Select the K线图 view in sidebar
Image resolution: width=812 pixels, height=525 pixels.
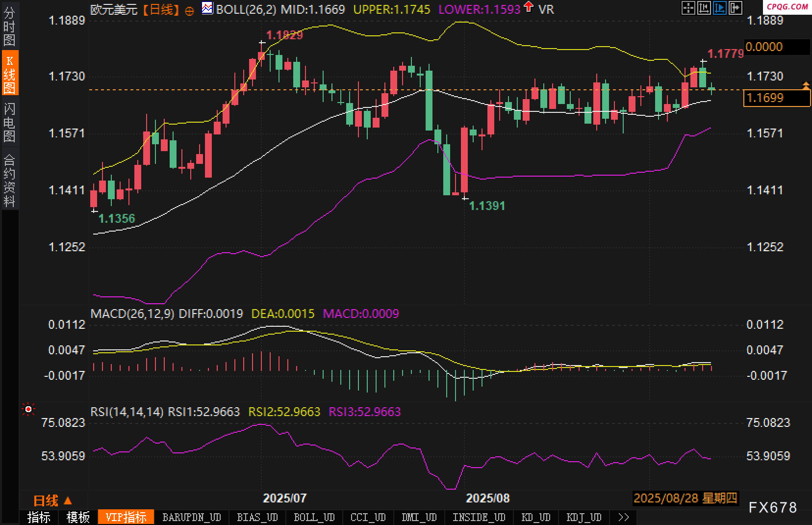[x=9, y=74]
